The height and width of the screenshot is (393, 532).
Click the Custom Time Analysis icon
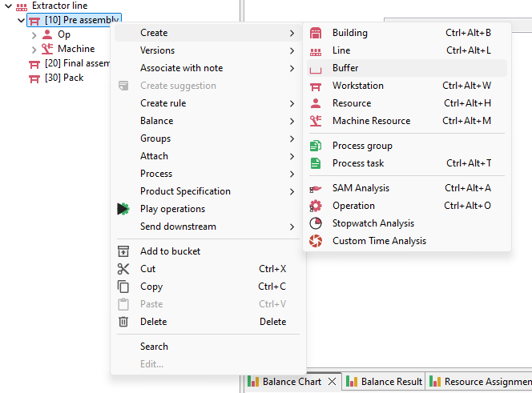[316, 241]
